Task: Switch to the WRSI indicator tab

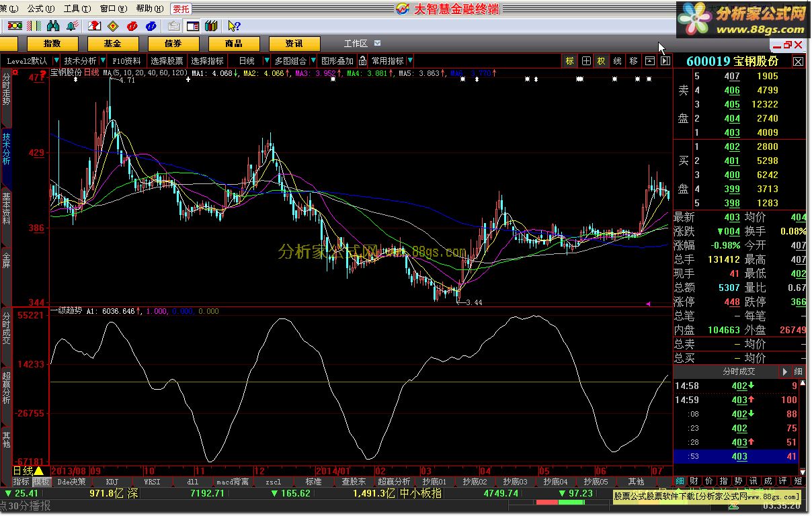Action: pyautogui.click(x=152, y=482)
